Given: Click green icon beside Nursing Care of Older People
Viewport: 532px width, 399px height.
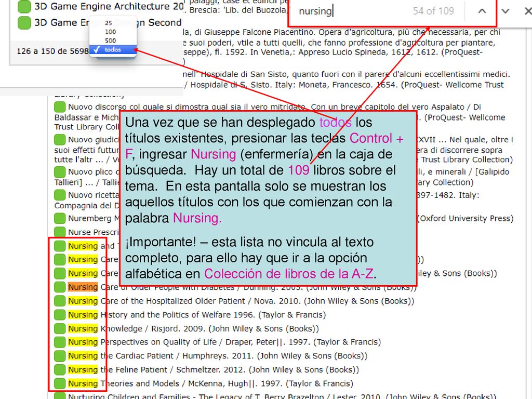Looking at the screenshot, I should [x=60, y=287].
